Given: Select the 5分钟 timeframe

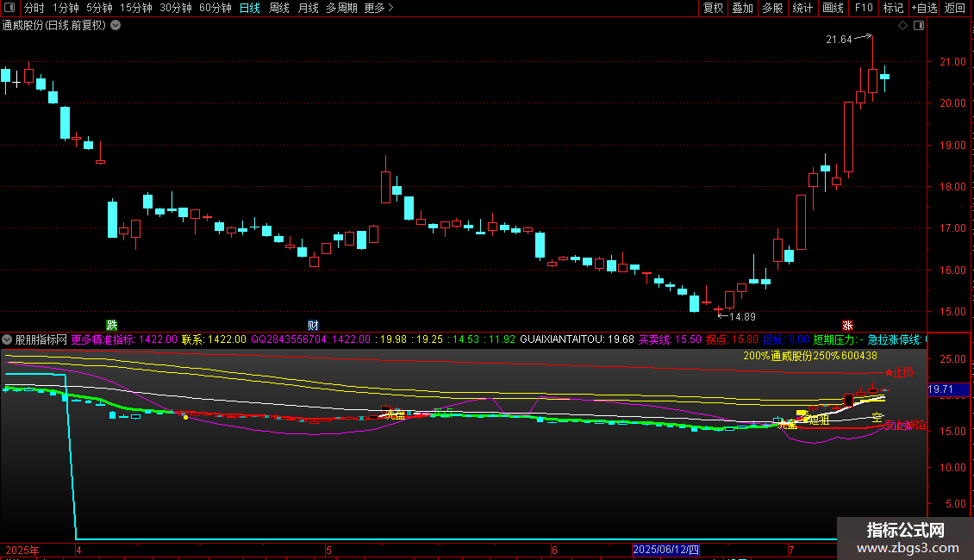Looking at the screenshot, I should coord(99,8).
